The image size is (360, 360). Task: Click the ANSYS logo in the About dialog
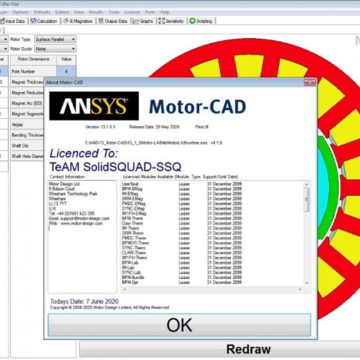click(94, 106)
